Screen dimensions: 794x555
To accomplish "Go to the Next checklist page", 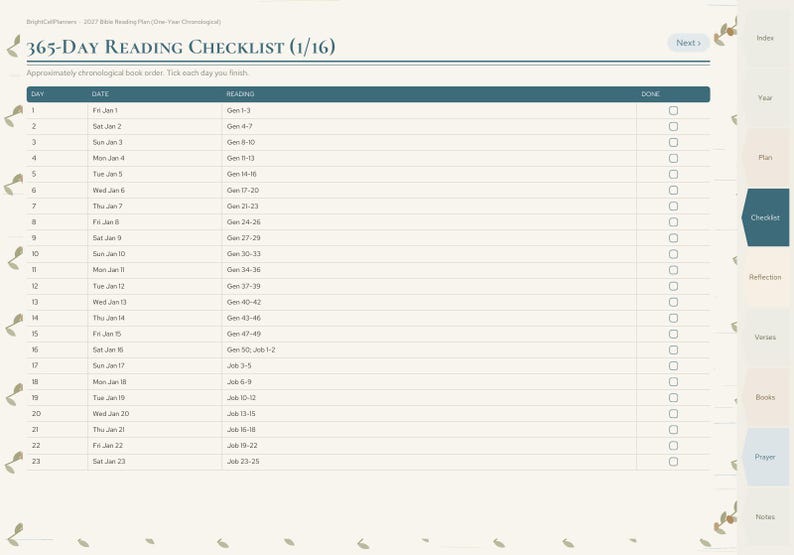I will tap(688, 43).
